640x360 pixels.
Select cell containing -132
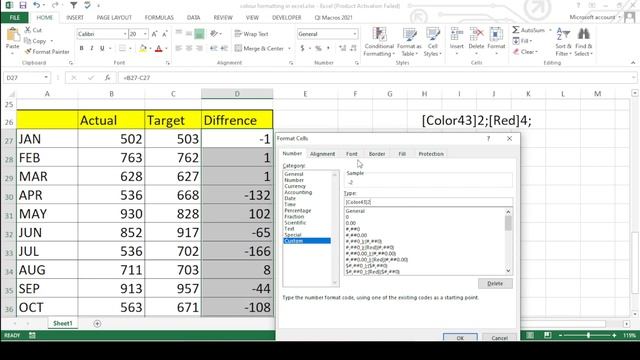click(x=237, y=195)
